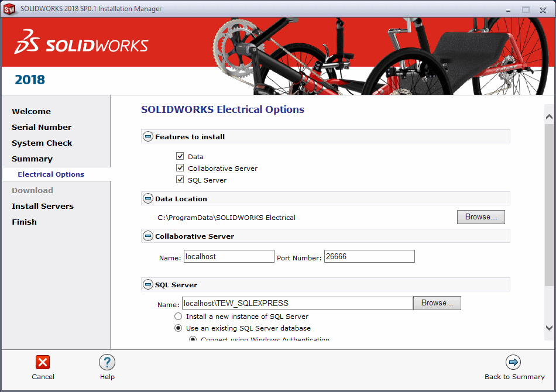This screenshot has height=392, width=556.
Task: Click the red Cancel X icon
Action: coord(43,362)
